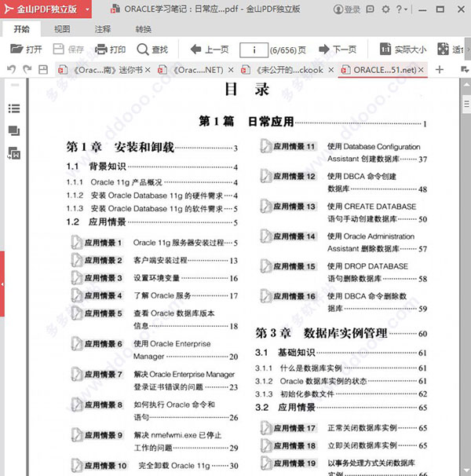The width and height of the screenshot is (471, 476).
Task: Switch to the 视图 ribbon tab
Action: (x=62, y=29)
